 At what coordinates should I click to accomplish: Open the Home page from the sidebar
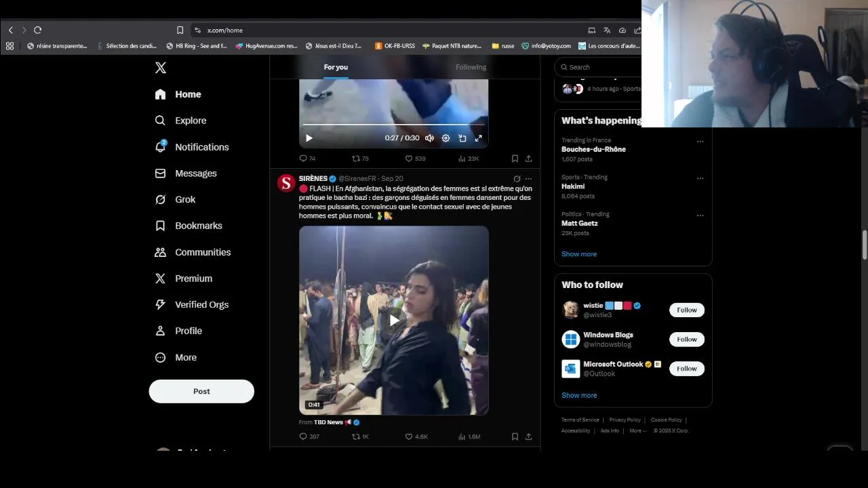pos(178,94)
